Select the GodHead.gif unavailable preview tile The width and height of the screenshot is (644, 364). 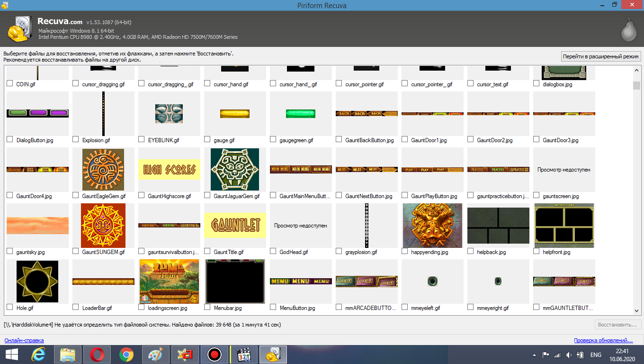(x=301, y=226)
